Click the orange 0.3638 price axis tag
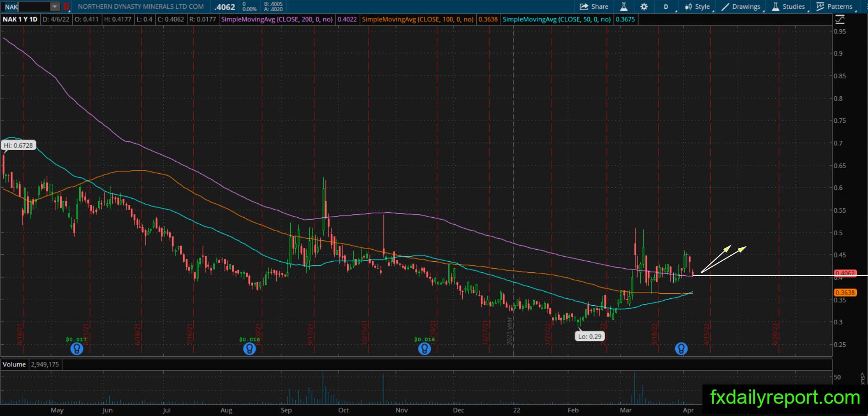Screen dimensions: 868x416 [x=845, y=292]
